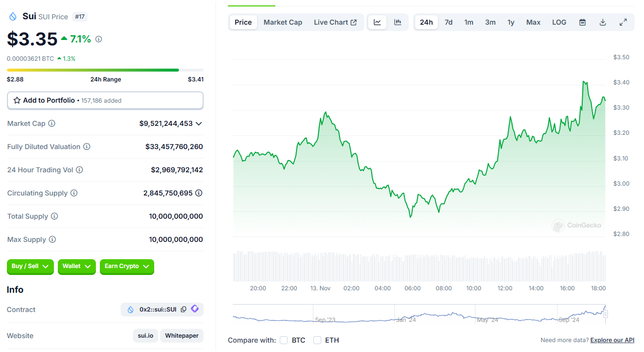Expand the Market Cap details chevron
644x352 pixels.
tap(199, 123)
